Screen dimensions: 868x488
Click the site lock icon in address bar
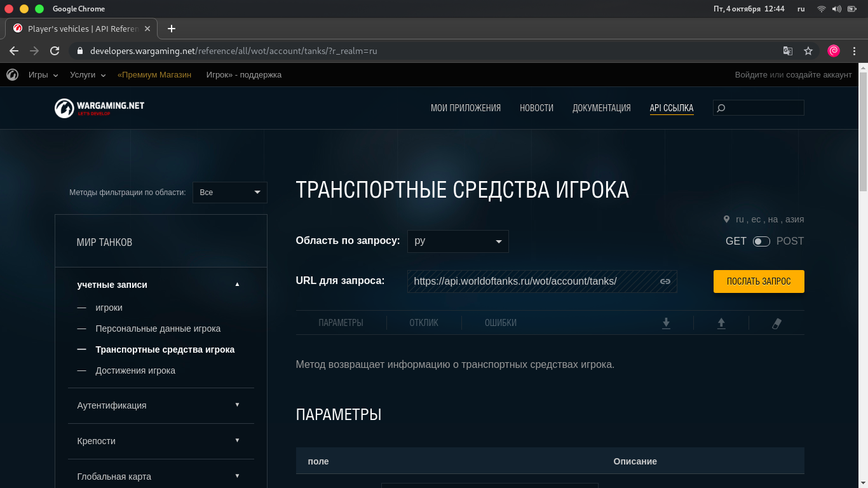[80, 51]
